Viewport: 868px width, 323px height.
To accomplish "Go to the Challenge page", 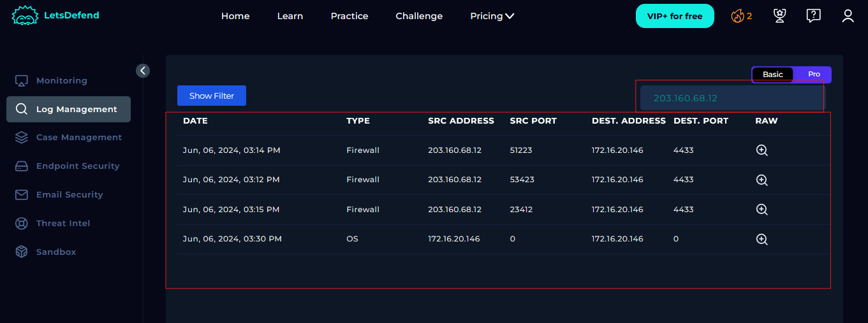I will pos(419,16).
